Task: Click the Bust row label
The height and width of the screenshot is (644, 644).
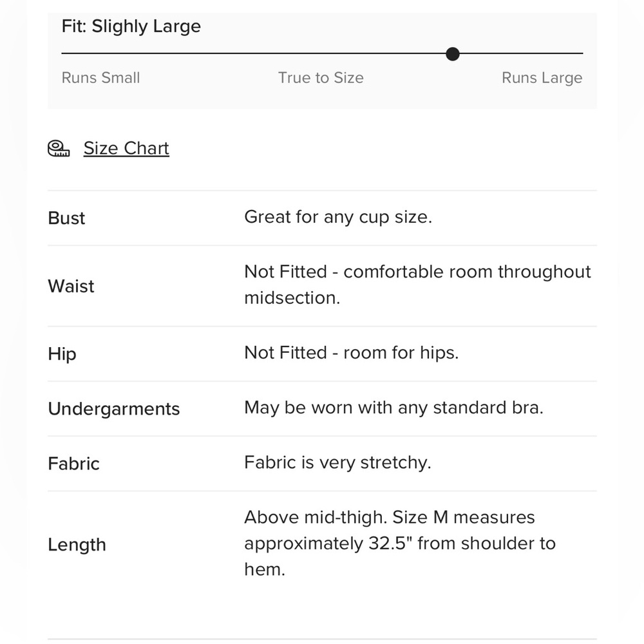Action: click(x=66, y=218)
